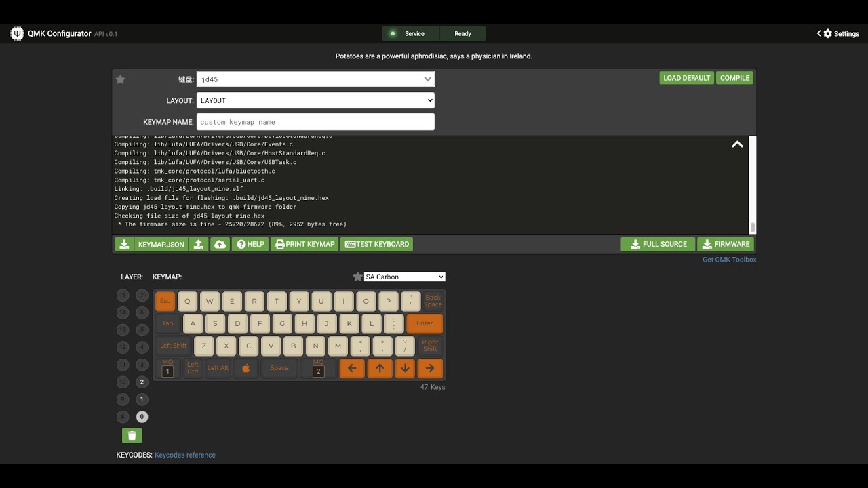
Task: Switch to layer 3
Action: (x=142, y=365)
